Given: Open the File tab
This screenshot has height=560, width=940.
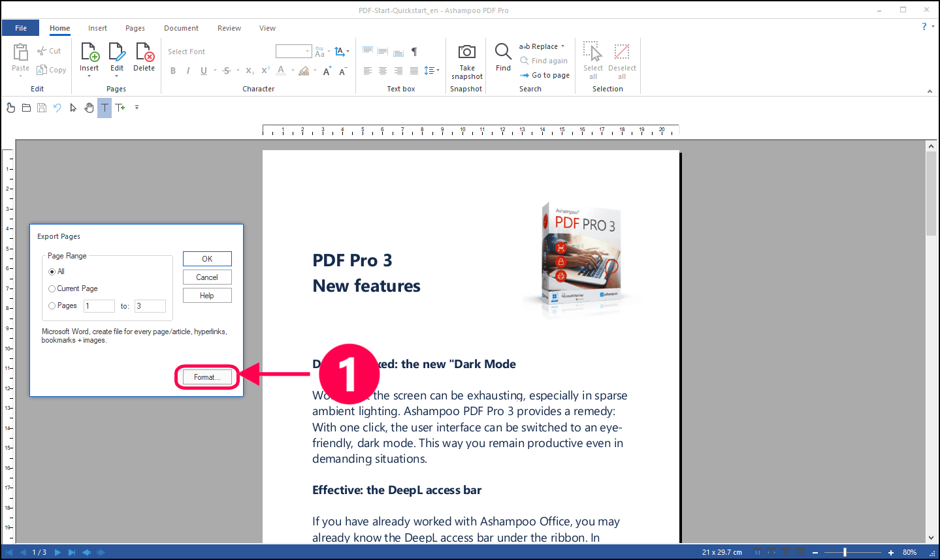Looking at the screenshot, I should click(21, 28).
